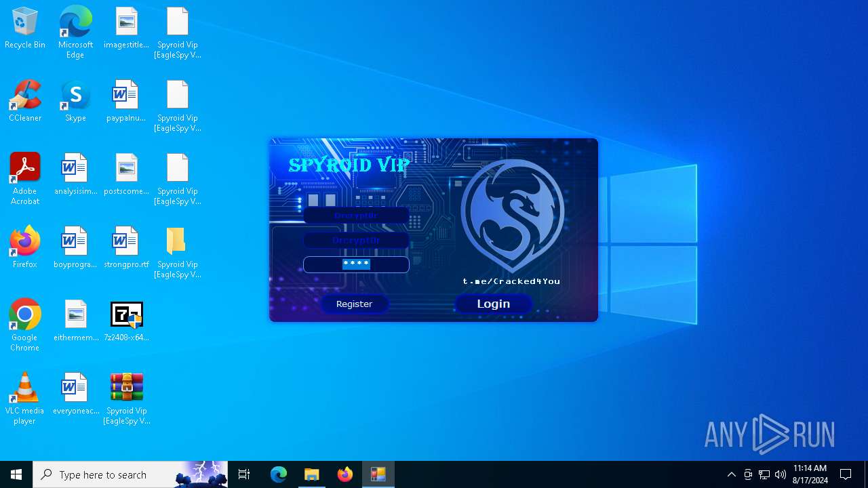The width and height of the screenshot is (868, 488).
Task: Select the Firefox desktop shortcut
Action: tap(25, 248)
